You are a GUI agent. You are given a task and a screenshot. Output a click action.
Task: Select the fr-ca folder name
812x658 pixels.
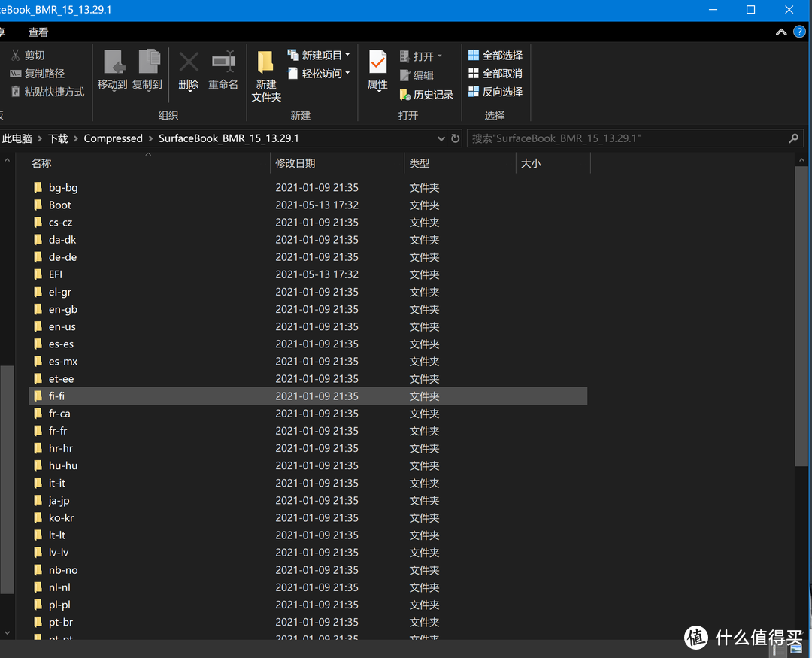click(59, 414)
